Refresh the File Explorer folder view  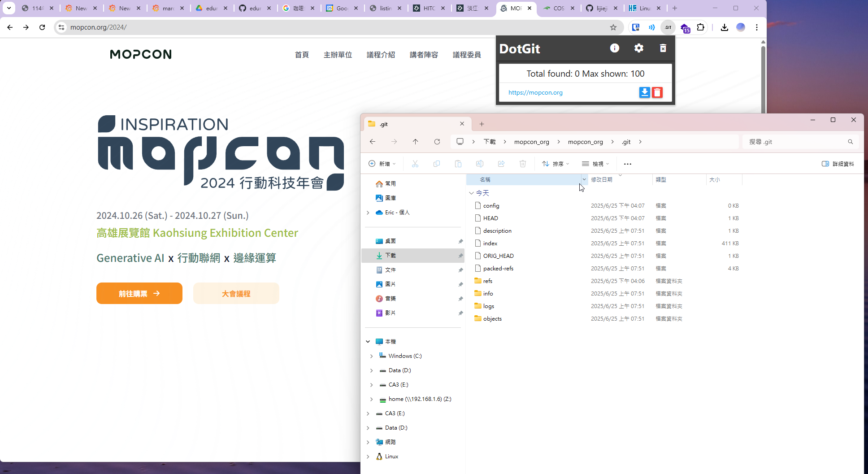[x=437, y=142]
